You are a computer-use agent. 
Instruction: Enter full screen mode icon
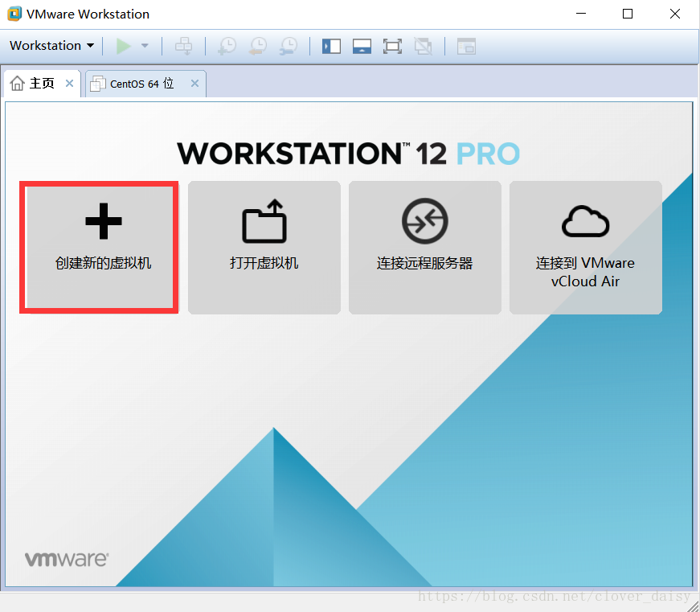point(392,46)
